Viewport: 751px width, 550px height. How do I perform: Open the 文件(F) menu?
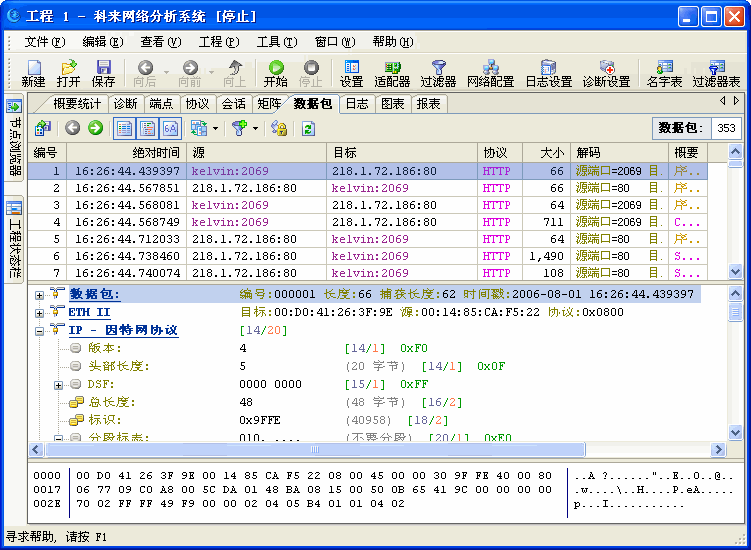tap(44, 42)
